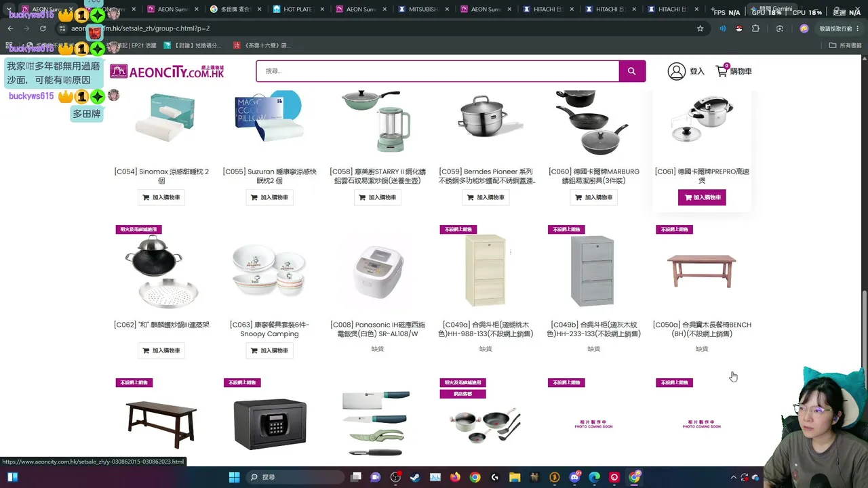Click the grey filing cabinet product image
This screenshot has height=488, width=868.
[x=593, y=270]
